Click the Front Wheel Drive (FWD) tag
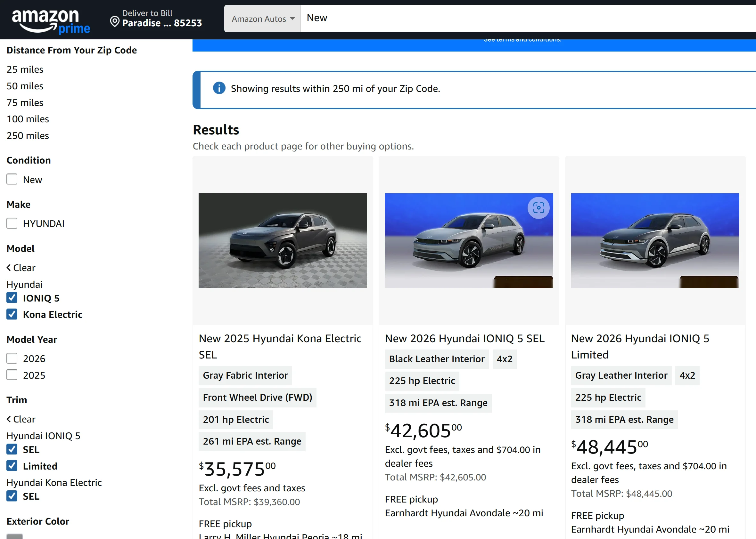Viewport: 756px width, 539px height. (258, 397)
